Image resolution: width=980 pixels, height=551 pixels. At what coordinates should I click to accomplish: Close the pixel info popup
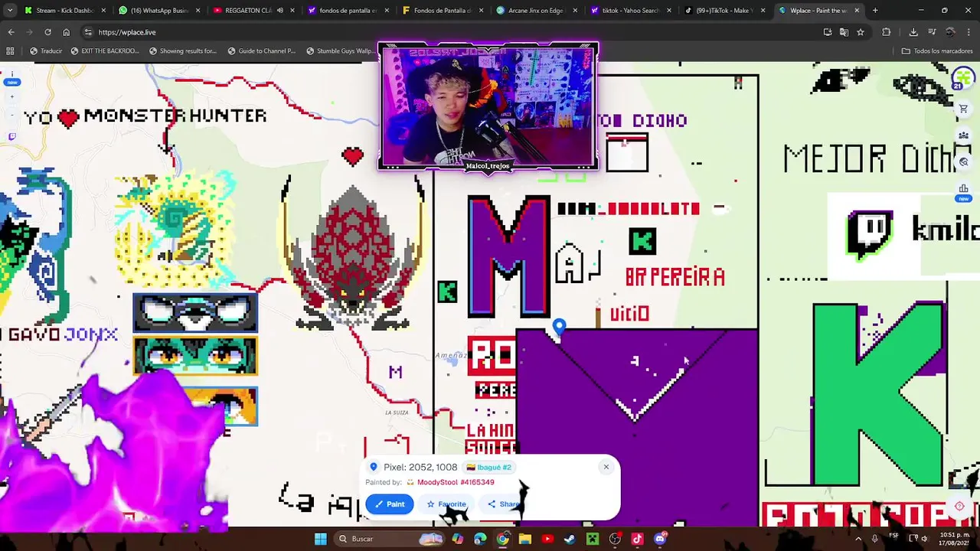click(606, 467)
